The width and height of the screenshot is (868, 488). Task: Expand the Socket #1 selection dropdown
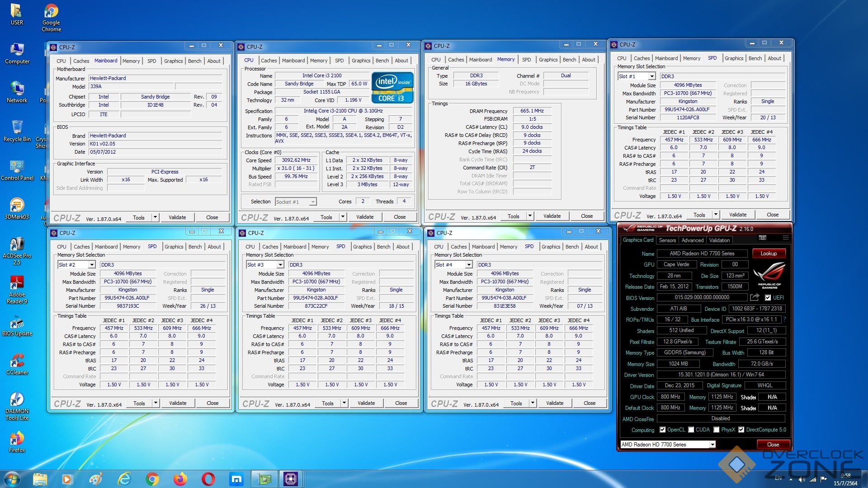coord(312,202)
